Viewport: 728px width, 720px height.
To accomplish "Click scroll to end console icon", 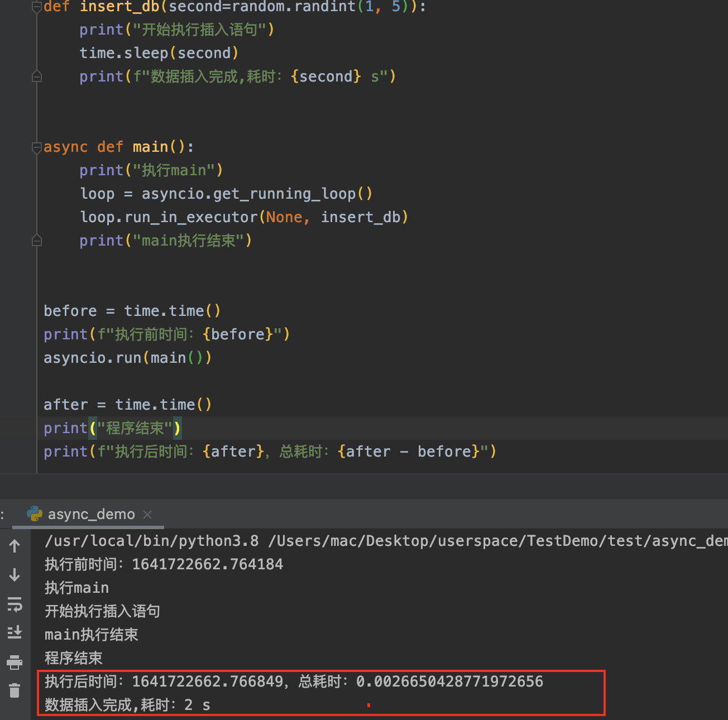I will click(x=15, y=632).
